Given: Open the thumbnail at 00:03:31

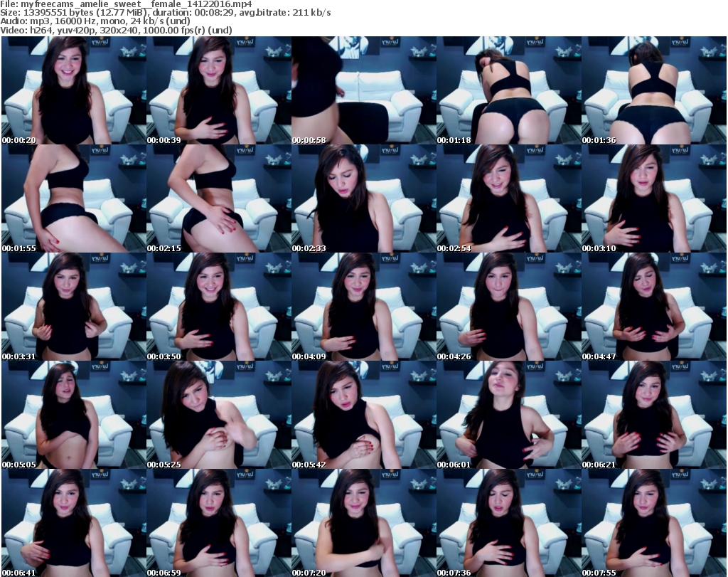Looking at the screenshot, I should click(74, 307).
